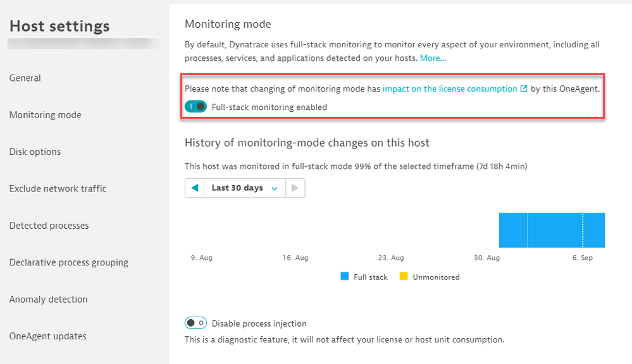The height and width of the screenshot is (364, 632).
Task: Select Monitoring mode in sidebar
Action: pos(46,115)
